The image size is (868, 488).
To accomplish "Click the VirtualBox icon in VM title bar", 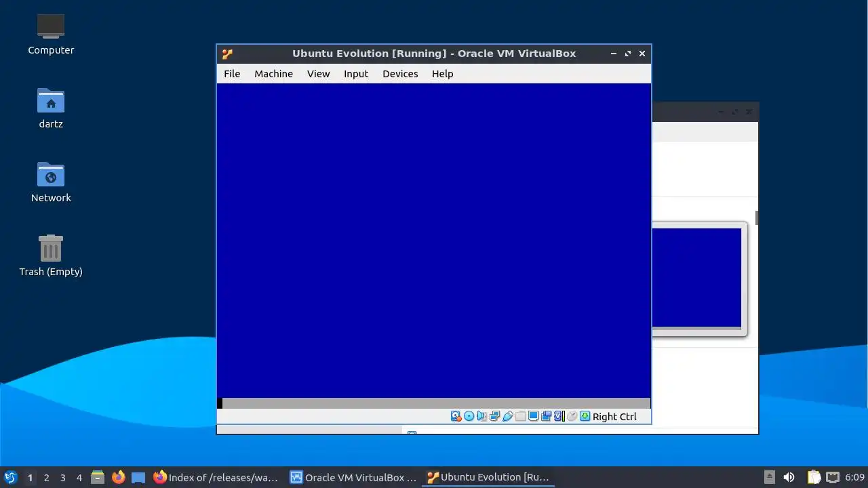I will [x=227, y=54].
